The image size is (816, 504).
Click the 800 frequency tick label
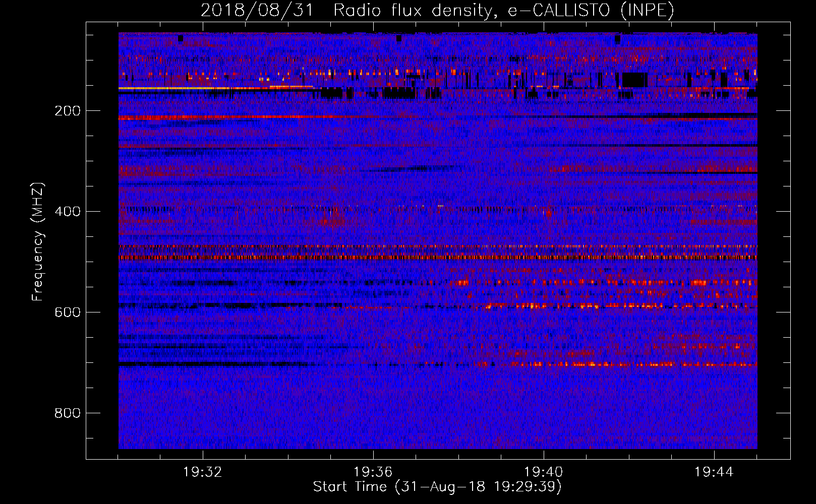68,413
